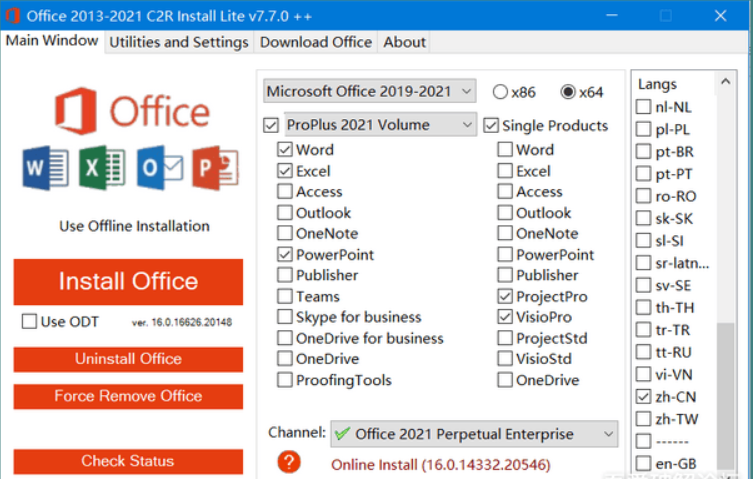753x479 pixels.
Task: Click Force Remove Office button
Action: (128, 396)
